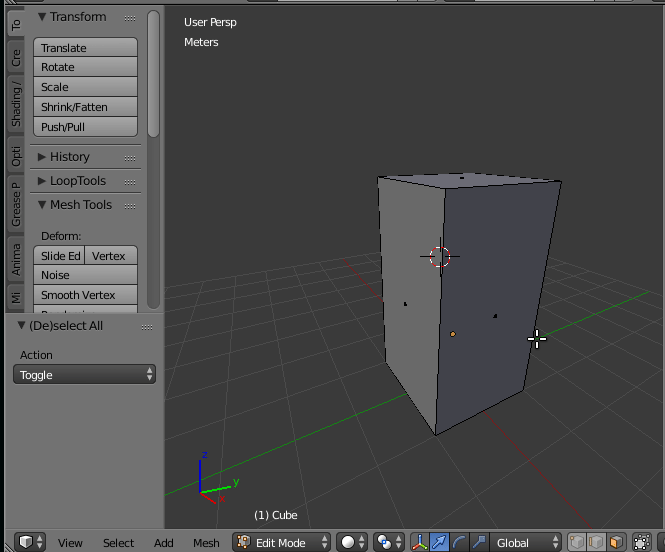The image size is (665, 552).
Task: Click the Noise button
Action: click(x=85, y=275)
